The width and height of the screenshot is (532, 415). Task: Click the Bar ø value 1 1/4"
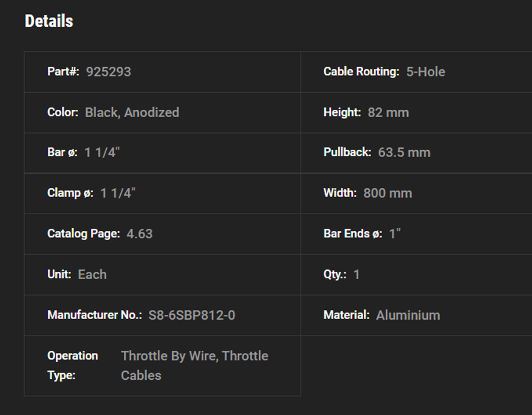coord(102,152)
